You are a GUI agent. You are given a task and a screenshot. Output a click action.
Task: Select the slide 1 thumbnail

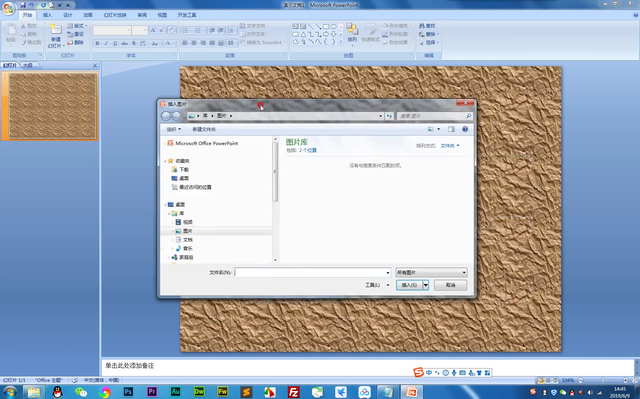coord(53,106)
